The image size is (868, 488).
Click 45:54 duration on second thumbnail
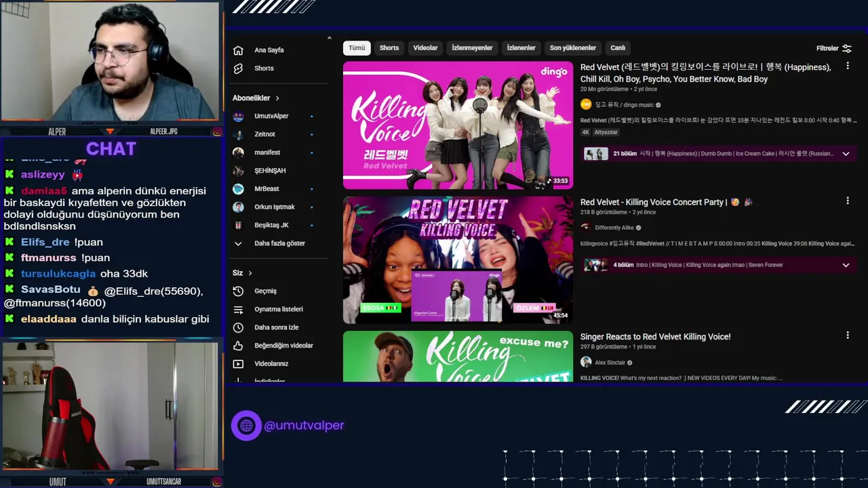pos(560,315)
